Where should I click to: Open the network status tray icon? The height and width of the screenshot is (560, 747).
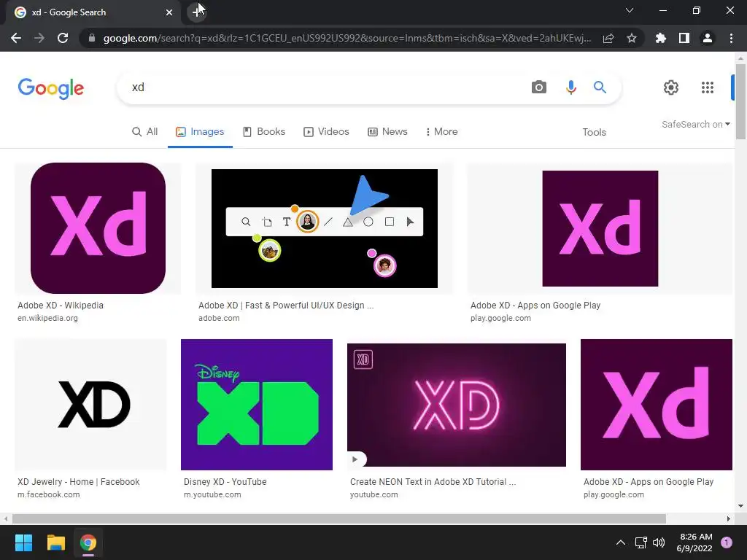click(640, 542)
